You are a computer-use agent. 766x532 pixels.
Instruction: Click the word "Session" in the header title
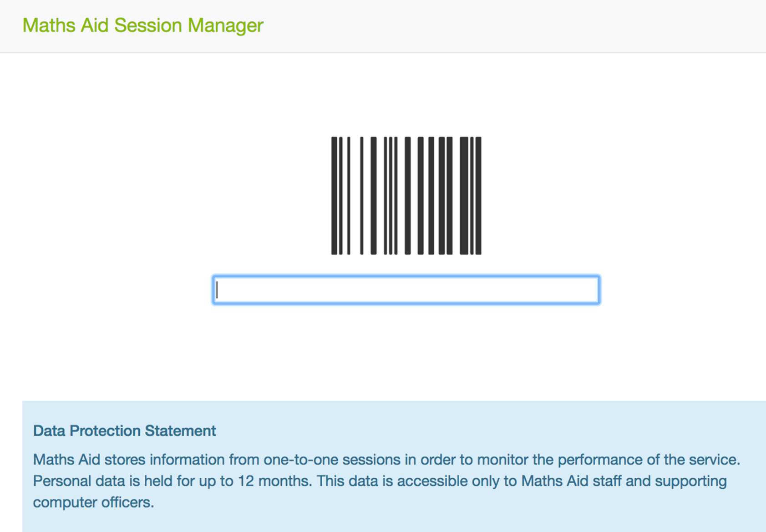click(148, 25)
